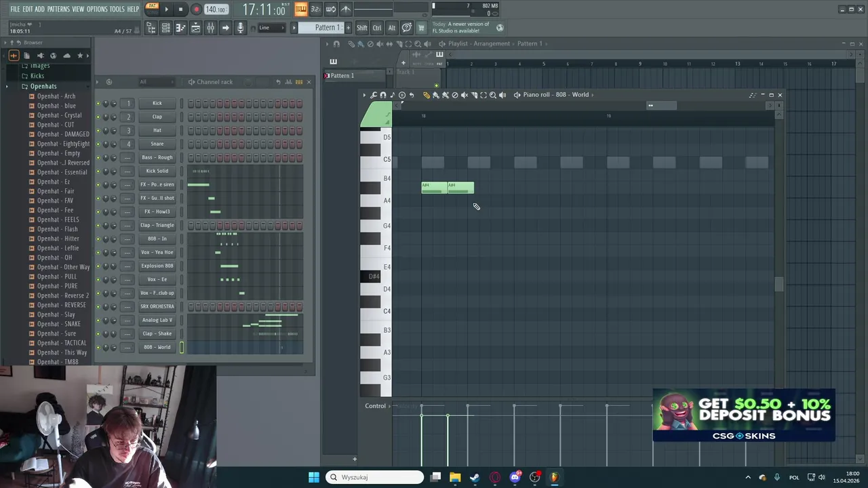Open the piano roll main menu arrow

tap(364, 95)
